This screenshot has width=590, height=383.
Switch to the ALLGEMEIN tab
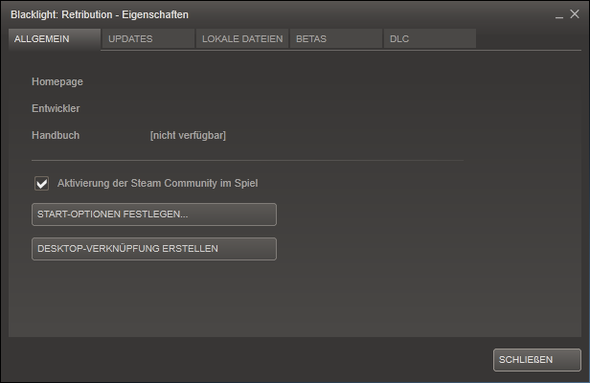(55, 39)
